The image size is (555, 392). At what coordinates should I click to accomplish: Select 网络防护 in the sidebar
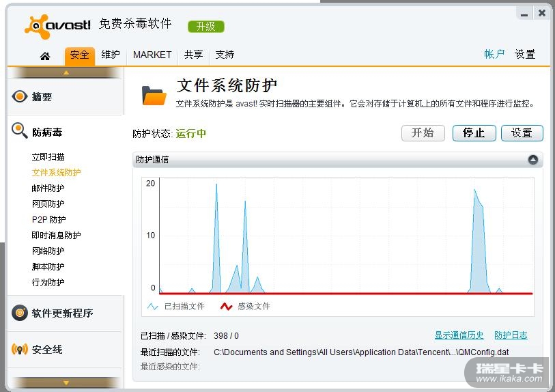(48, 251)
